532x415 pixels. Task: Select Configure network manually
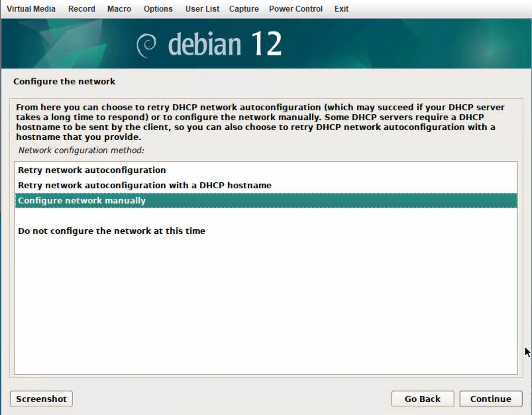(x=82, y=201)
